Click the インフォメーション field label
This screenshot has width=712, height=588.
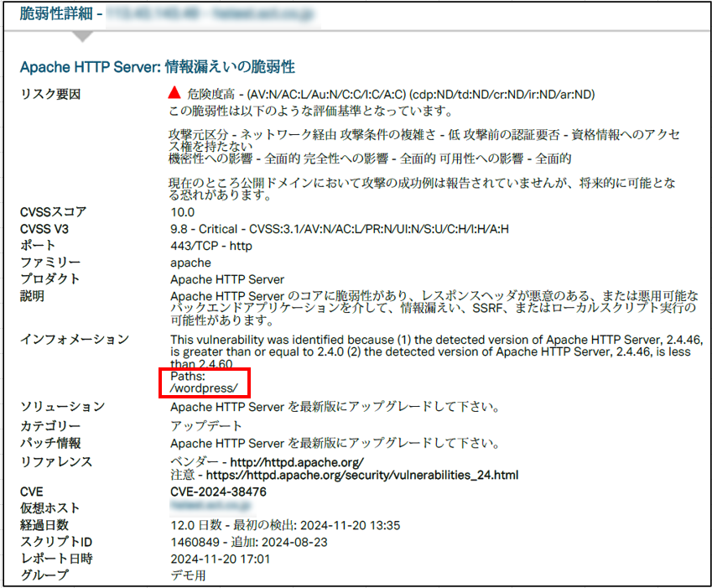tap(75, 340)
